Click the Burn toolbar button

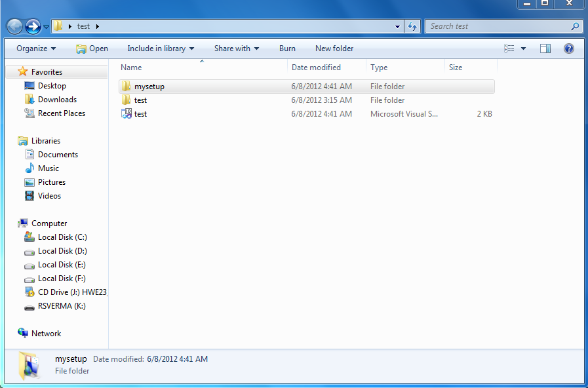click(287, 48)
